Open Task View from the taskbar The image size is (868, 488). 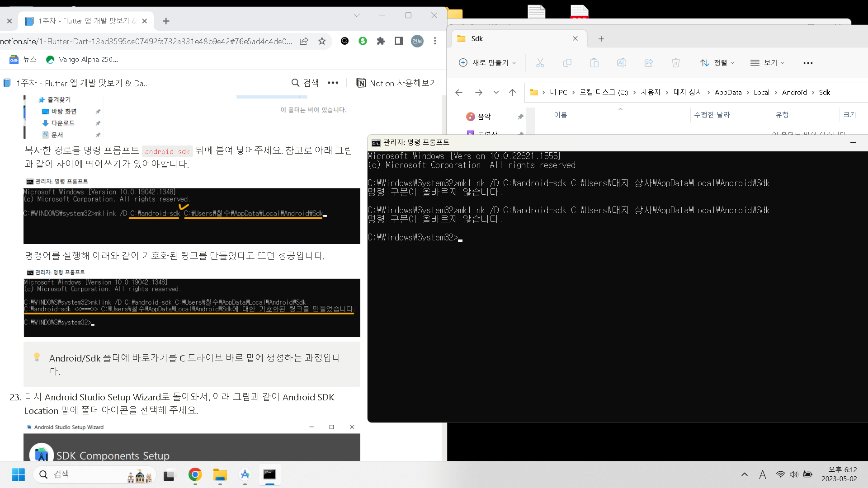pos(169,474)
